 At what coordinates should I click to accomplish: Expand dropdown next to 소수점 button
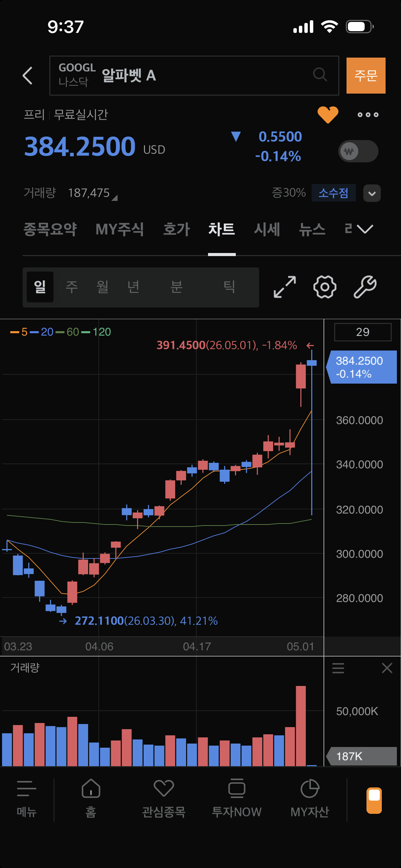372,193
